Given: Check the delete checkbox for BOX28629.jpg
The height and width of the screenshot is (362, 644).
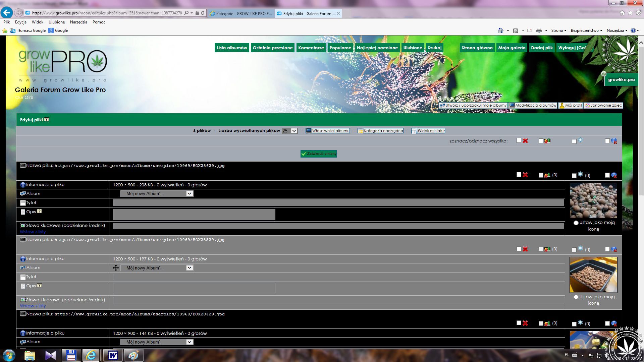Looking at the screenshot, I should click(x=519, y=175).
